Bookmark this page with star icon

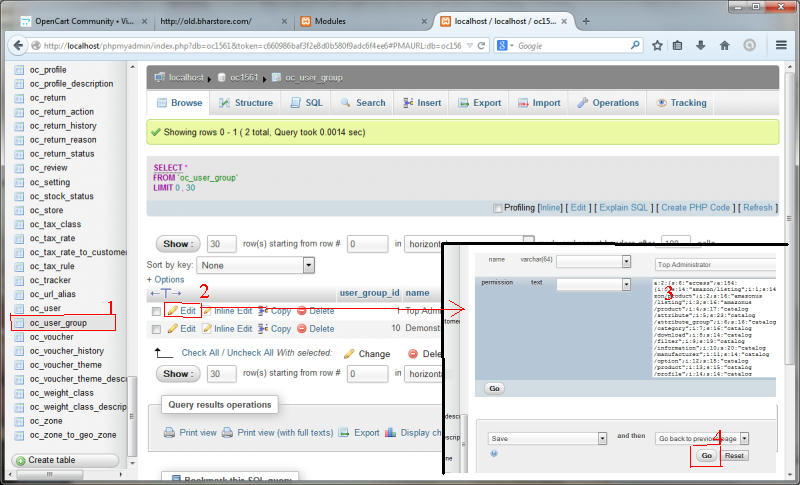click(x=657, y=45)
